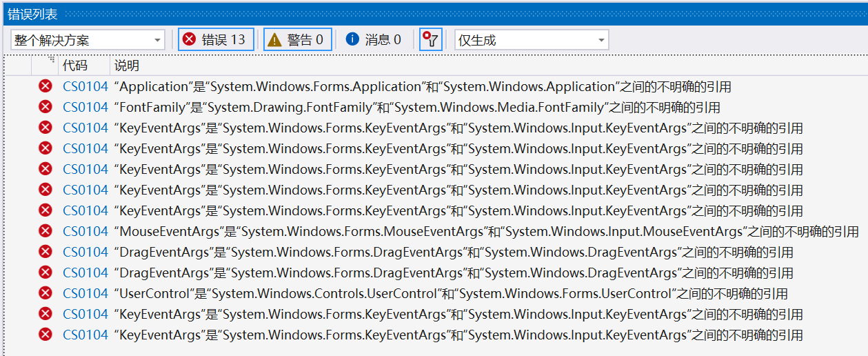
Task: Select the first DragEventArgs error description
Action: [x=454, y=253]
